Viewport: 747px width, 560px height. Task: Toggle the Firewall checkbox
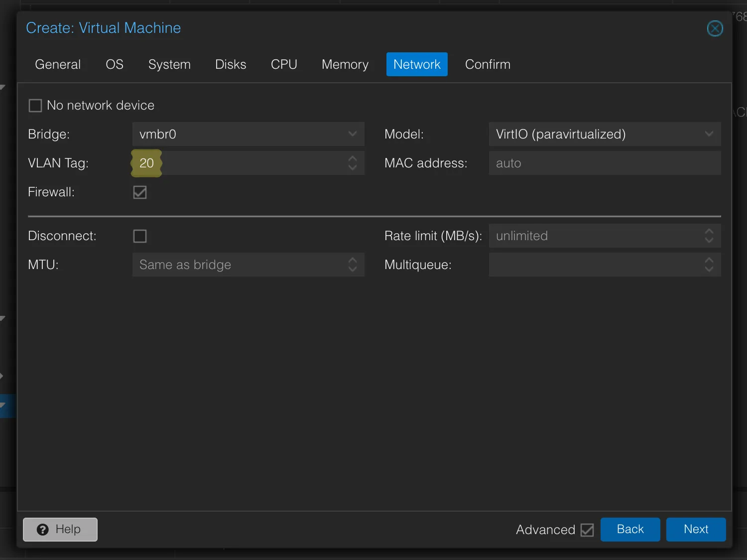pyautogui.click(x=140, y=192)
